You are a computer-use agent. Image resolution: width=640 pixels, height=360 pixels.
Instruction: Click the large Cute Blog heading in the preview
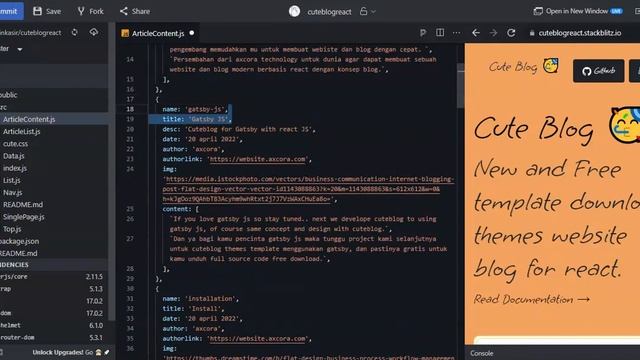[533, 129]
